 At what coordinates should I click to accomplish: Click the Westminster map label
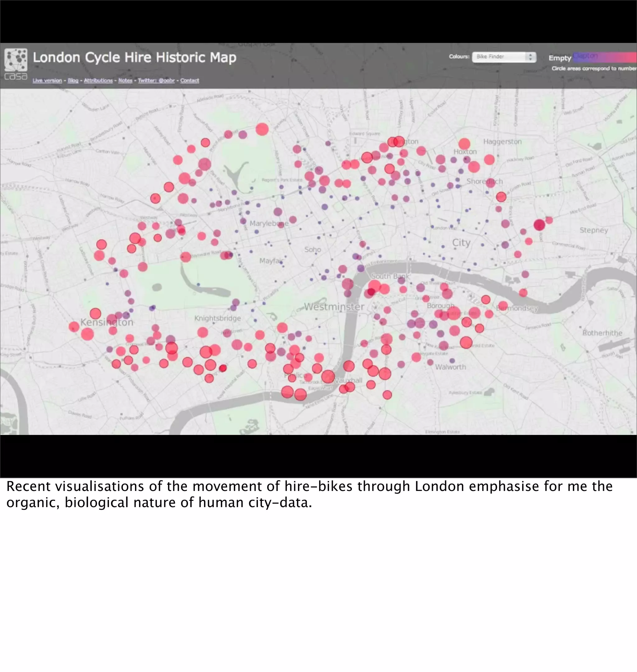[x=334, y=307]
